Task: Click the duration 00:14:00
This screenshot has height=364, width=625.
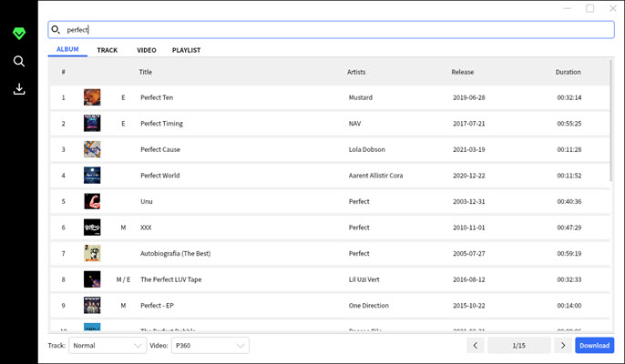Action: tap(569, 306)
